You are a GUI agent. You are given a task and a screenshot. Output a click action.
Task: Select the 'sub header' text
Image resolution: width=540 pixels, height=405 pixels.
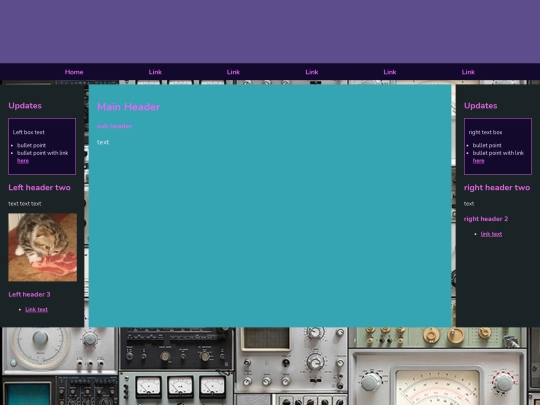pyautogui.click(x=115, y=126)
